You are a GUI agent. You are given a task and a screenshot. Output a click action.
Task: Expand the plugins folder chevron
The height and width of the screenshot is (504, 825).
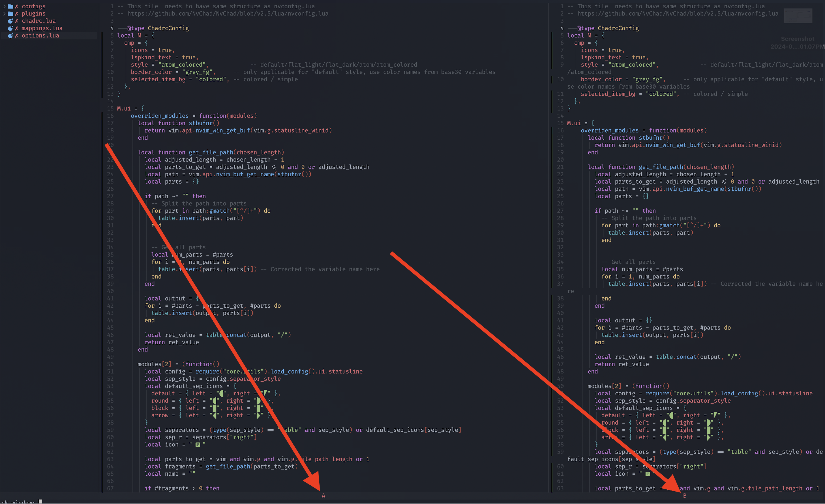point(4,14)
